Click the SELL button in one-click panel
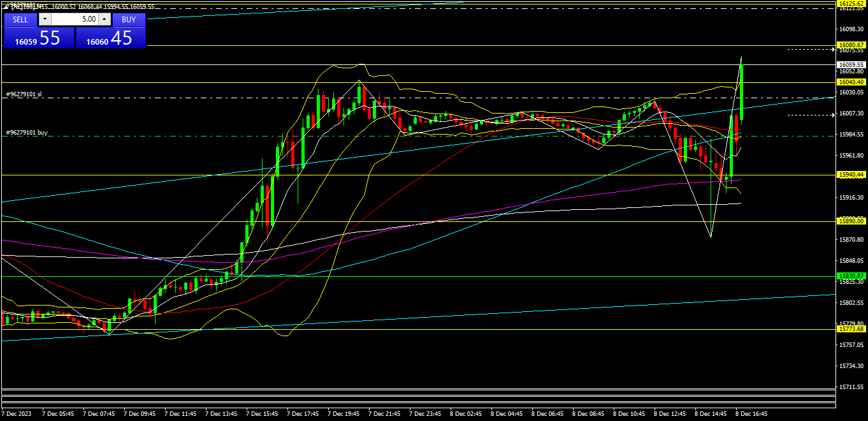 point(20,19)
